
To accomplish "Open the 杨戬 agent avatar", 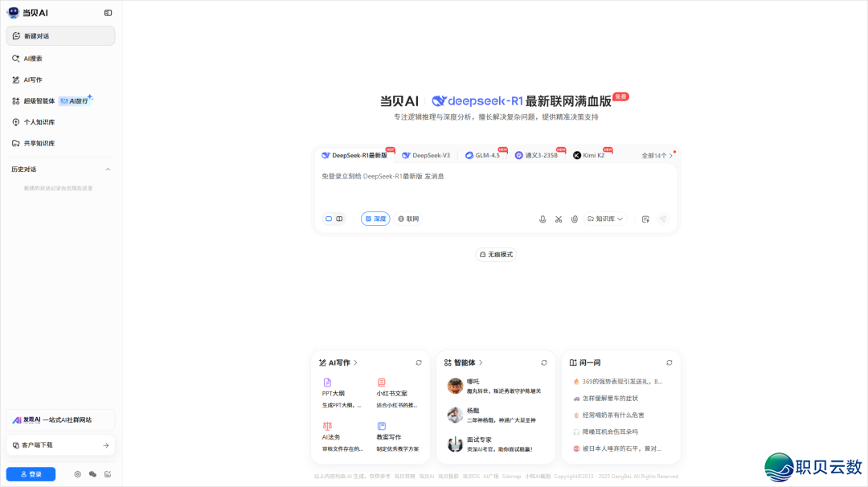I will (455, 415).
